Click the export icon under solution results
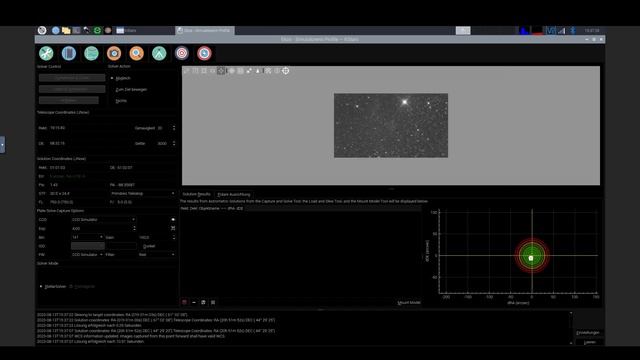The height and width of the screenshot is (360, 640). pos(203,302)
